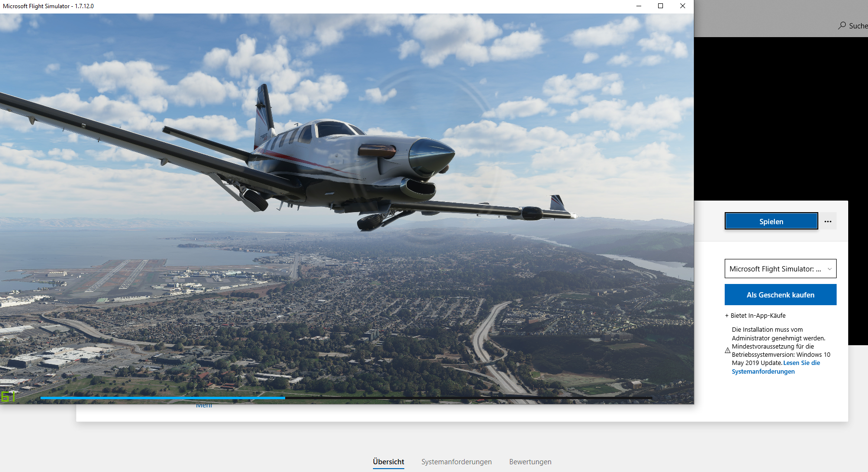868x472 pixels.
Task: Switch to the Bewertungen tab
Action: tap(530, 462)
